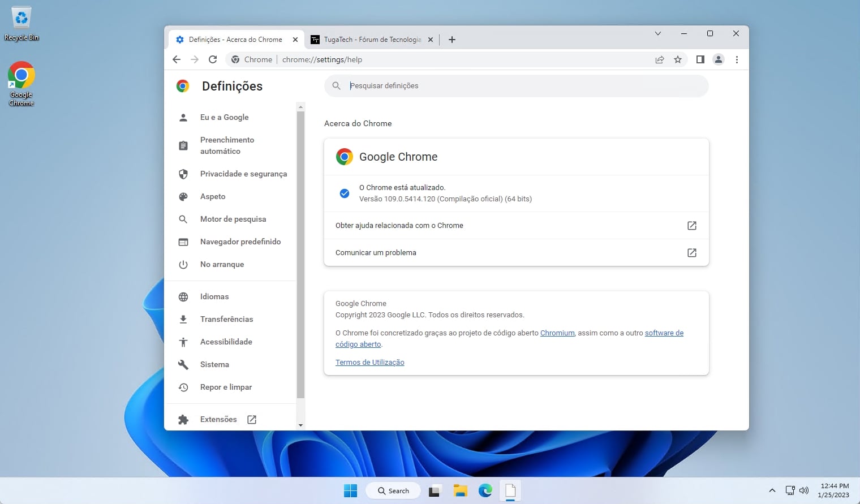Focus the Pesquisar definições search field
The height and width of the screenshot is (504, 860).
(x=516, y=85)
